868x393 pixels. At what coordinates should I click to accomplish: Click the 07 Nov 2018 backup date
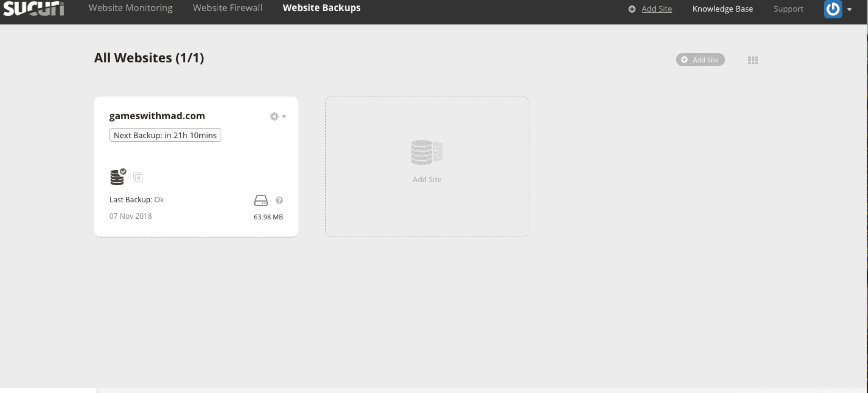131,216
